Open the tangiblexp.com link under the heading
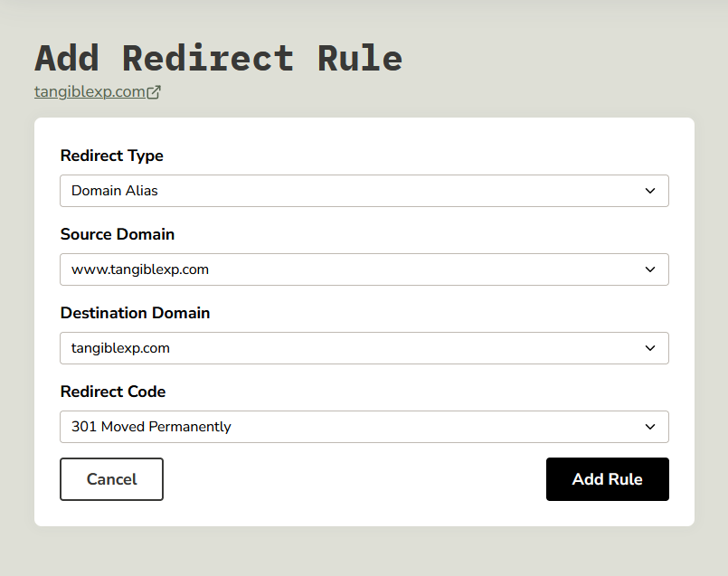Screen dimensions: 728x576 click(x=90, y=92)
